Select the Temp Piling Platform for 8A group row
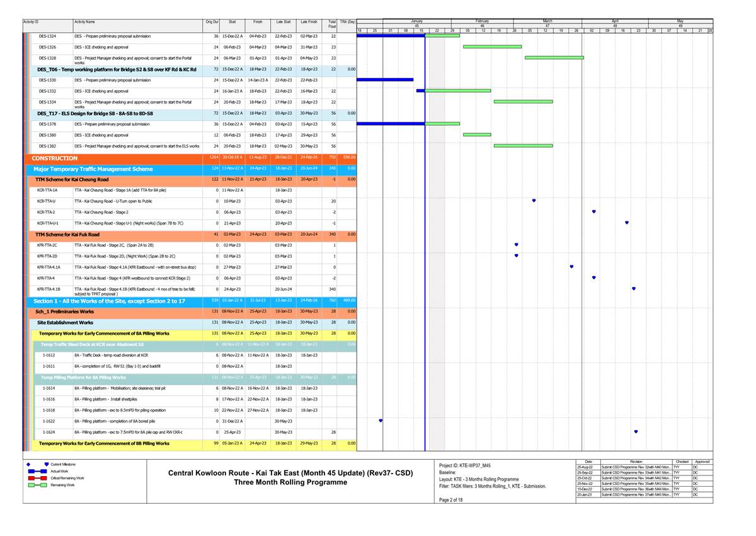This screenshot has width=756, height=536. [x=83, y=377]
